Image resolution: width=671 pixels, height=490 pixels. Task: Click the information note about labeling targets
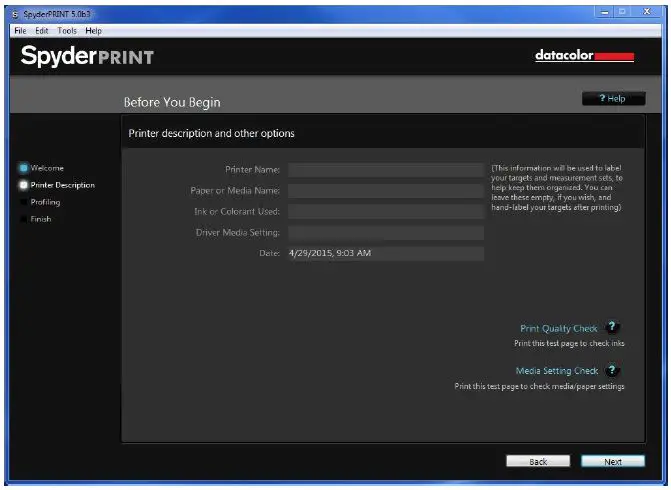pos(557,188)
